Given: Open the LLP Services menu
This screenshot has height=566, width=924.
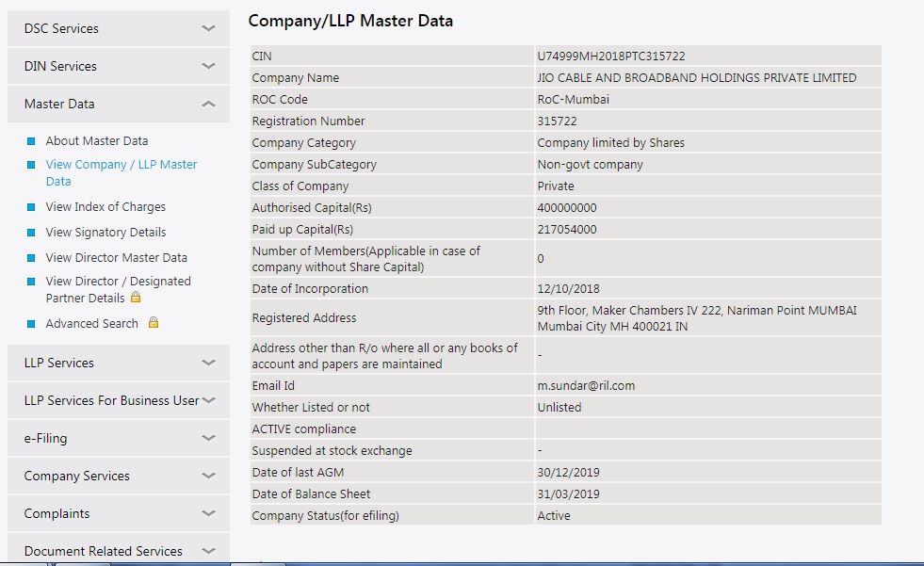Looking at the screenshot, I should pos(119,363).
